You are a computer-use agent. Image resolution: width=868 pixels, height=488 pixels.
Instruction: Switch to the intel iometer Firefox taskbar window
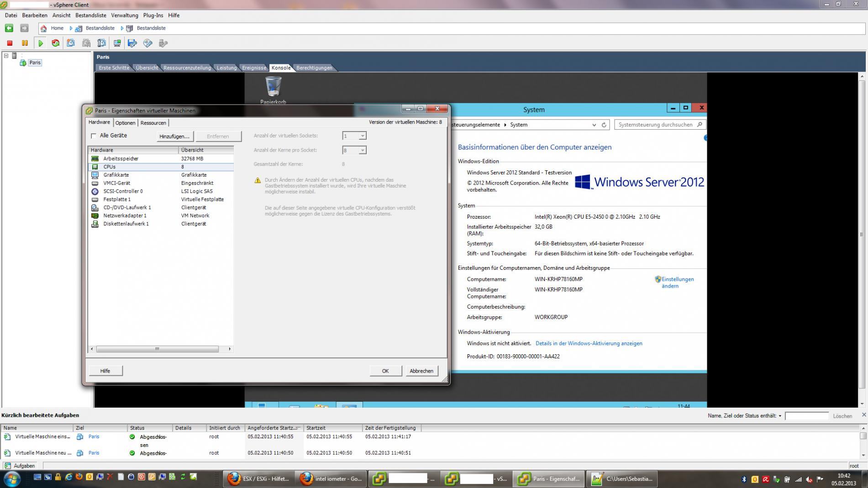click(x=331, y=479)
